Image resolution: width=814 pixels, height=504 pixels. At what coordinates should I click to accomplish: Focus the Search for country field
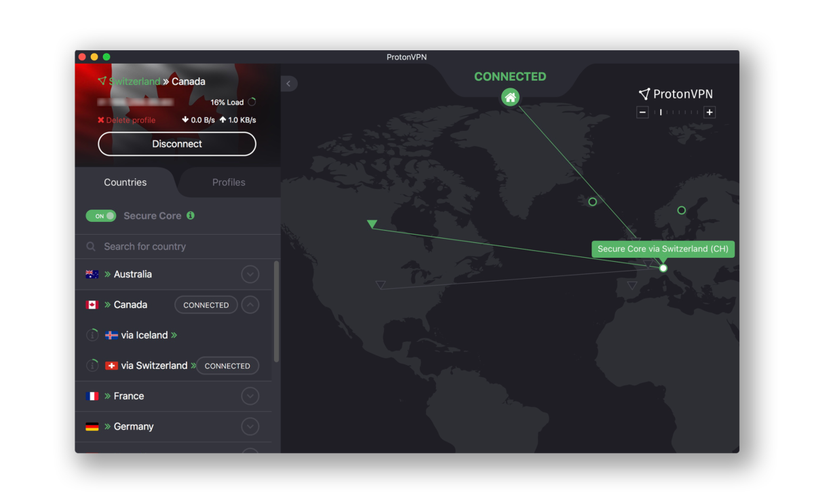[178, 247]
